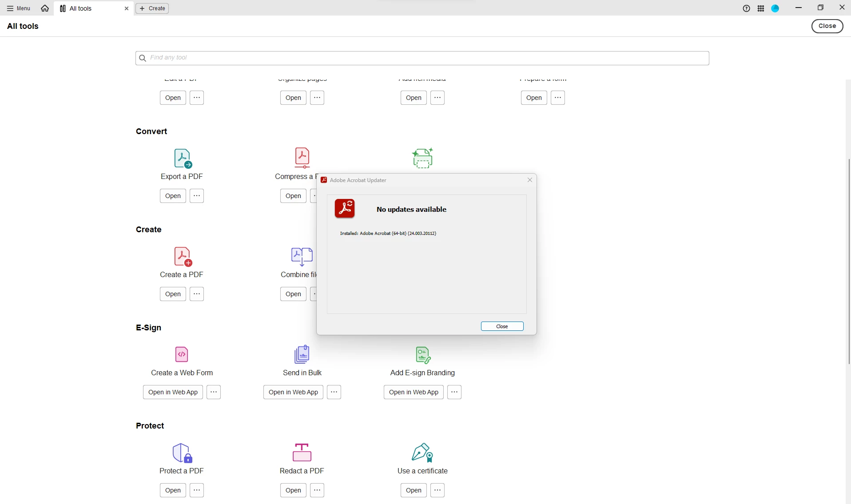Click the Create a Web Form icon

pyautogui.click(x=182, y=354)
